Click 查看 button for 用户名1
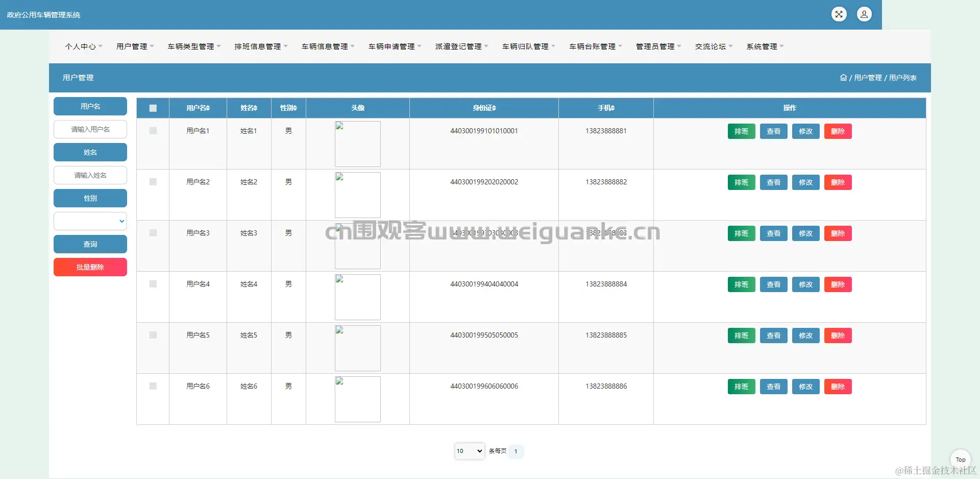This screenshot has width=980, height=479. (773, 131)
